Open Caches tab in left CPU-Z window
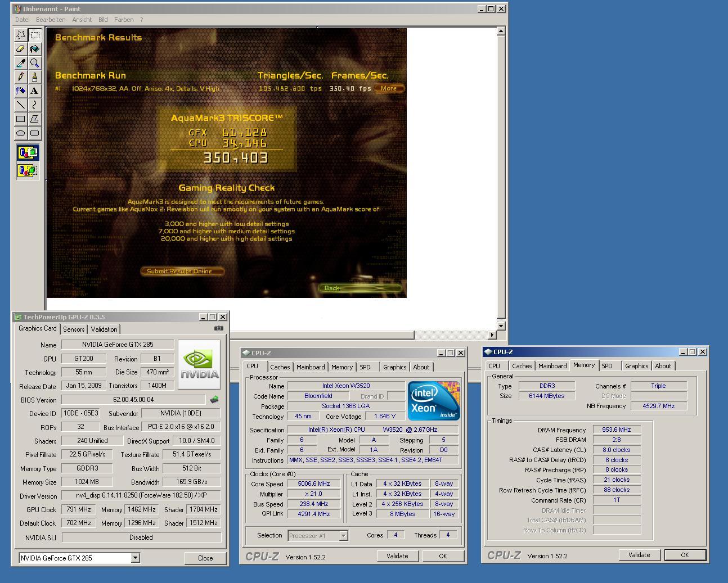 click(280, 367)
